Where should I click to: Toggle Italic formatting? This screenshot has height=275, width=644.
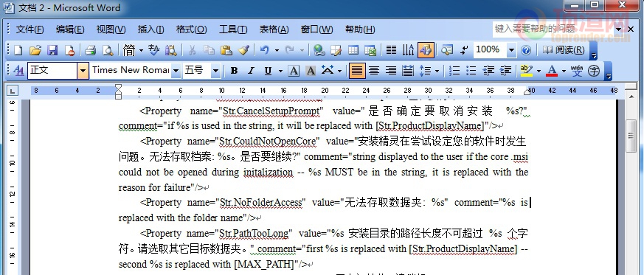tap(251, 71)
